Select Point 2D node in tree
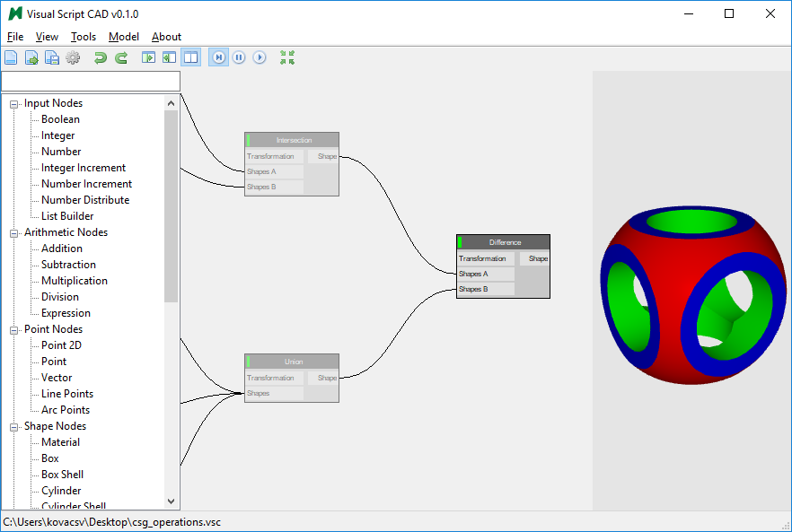Viewport: 792px width, 532px height. (61, 345)
